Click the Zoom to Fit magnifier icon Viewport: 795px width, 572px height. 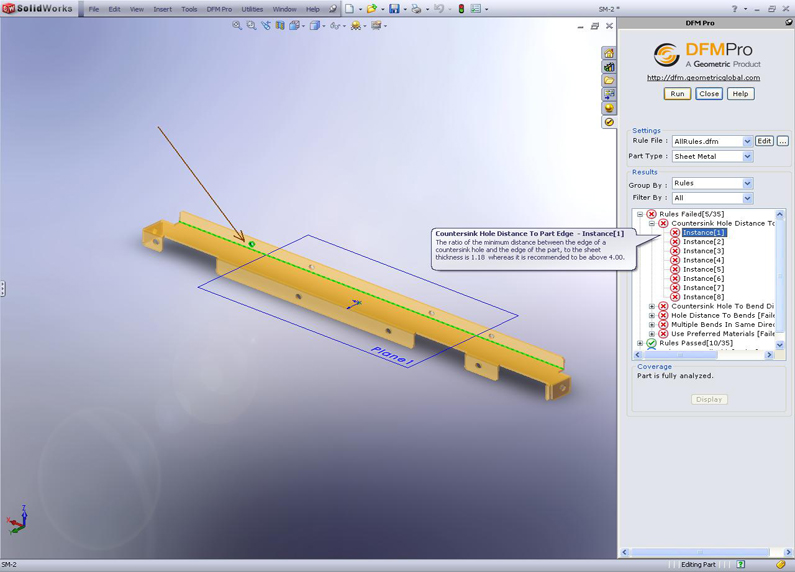[237, 25]
